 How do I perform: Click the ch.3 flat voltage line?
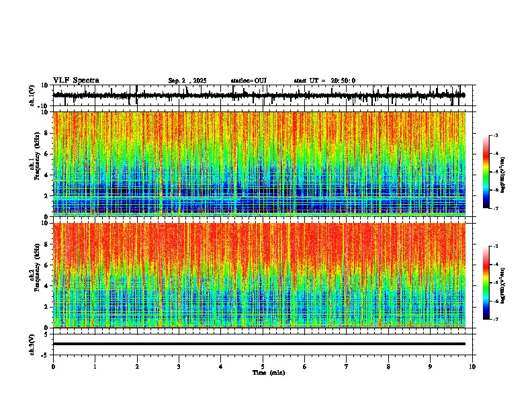[x=259, y=344]
